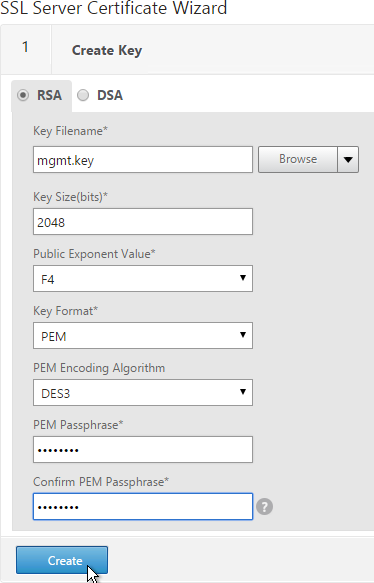This screenshot has height=583, width=374.
Task: Click the Public Exponent Value label text
Action: pos(94,254)
